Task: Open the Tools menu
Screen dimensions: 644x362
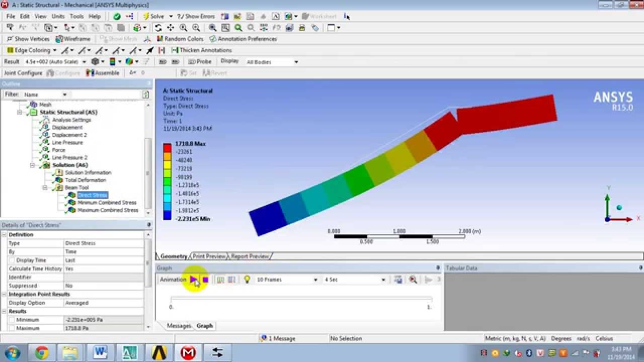Action: (x=76, y=17)
